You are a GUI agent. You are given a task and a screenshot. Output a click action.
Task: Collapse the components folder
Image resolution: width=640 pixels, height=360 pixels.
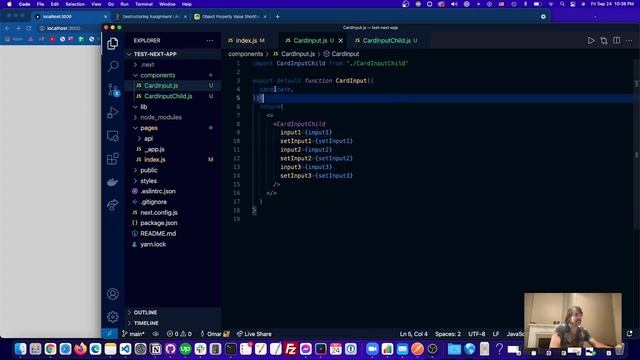coord(173,75)
